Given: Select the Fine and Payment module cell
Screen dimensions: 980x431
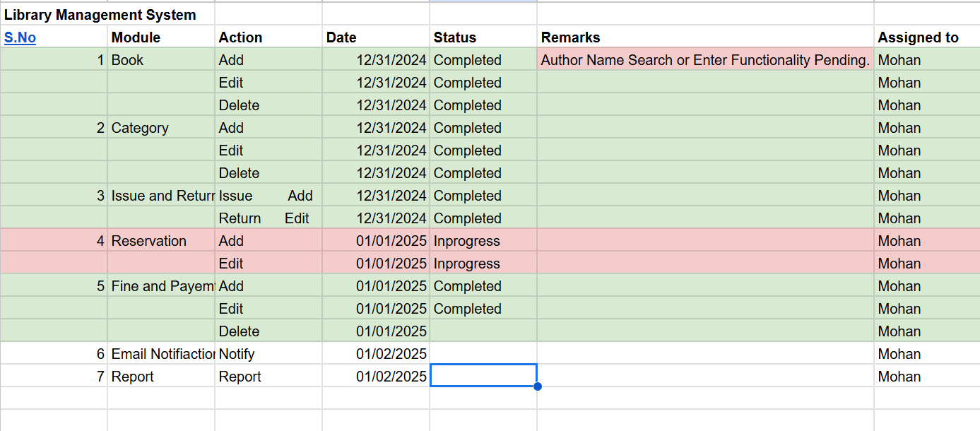Looking at the screenshot, I should pyautogui.click(x=163, y=286).
